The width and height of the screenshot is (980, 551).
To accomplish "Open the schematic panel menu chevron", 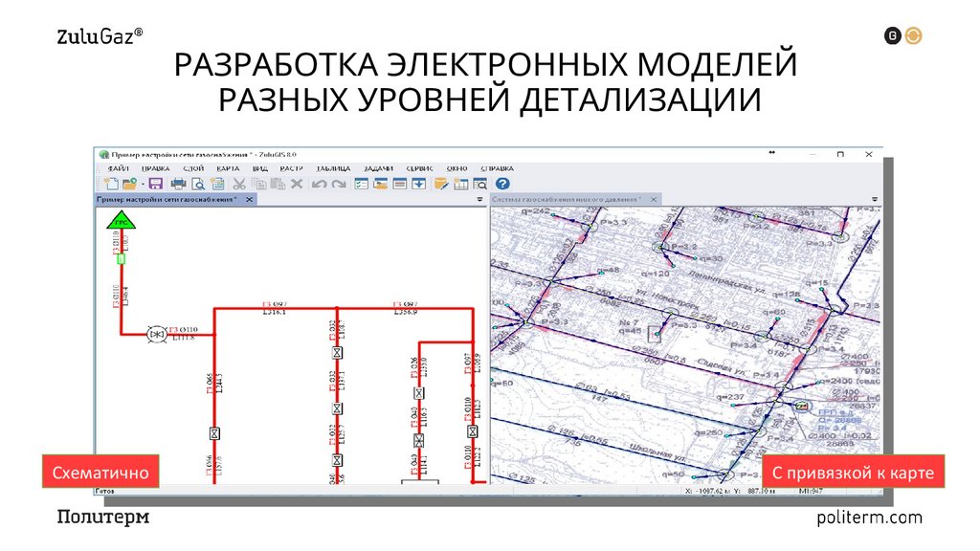I will click(479, 199).
